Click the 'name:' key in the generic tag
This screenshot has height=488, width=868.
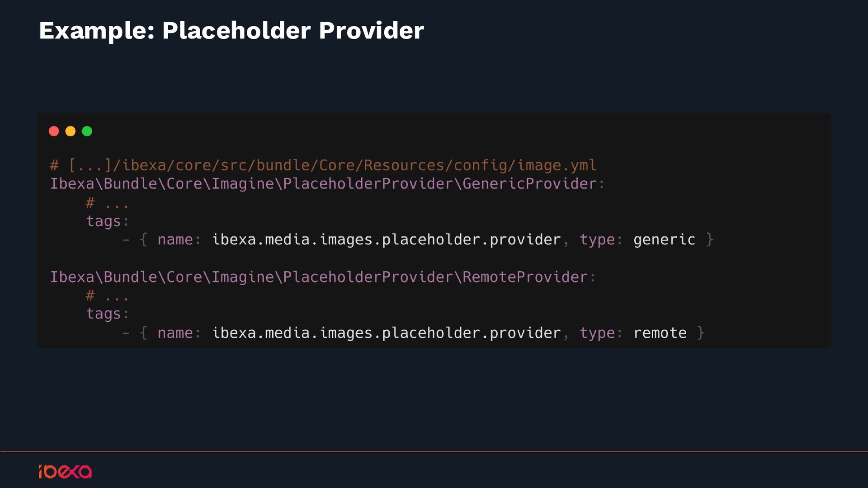tap(179, 240)
